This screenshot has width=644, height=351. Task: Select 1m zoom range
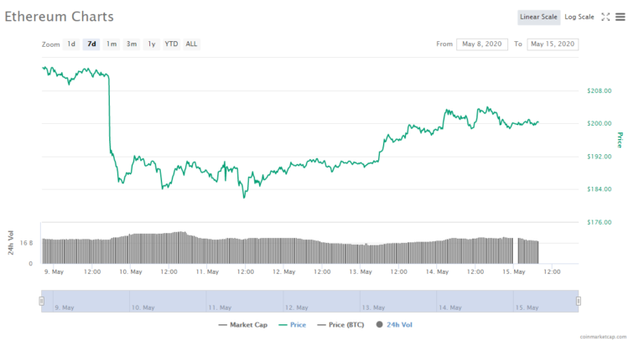pyautogui.click(x=112, y=44)
